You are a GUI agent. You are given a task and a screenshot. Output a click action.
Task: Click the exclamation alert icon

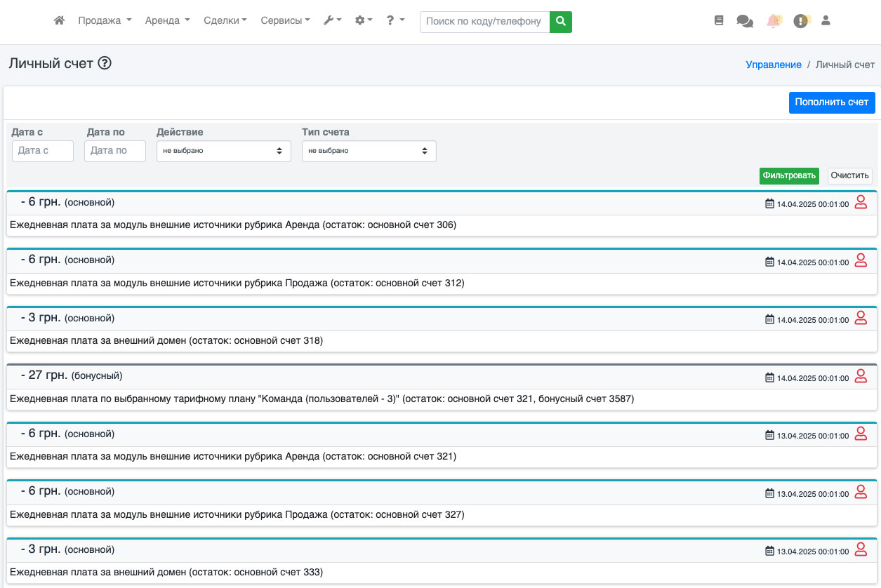coord(801,21)
